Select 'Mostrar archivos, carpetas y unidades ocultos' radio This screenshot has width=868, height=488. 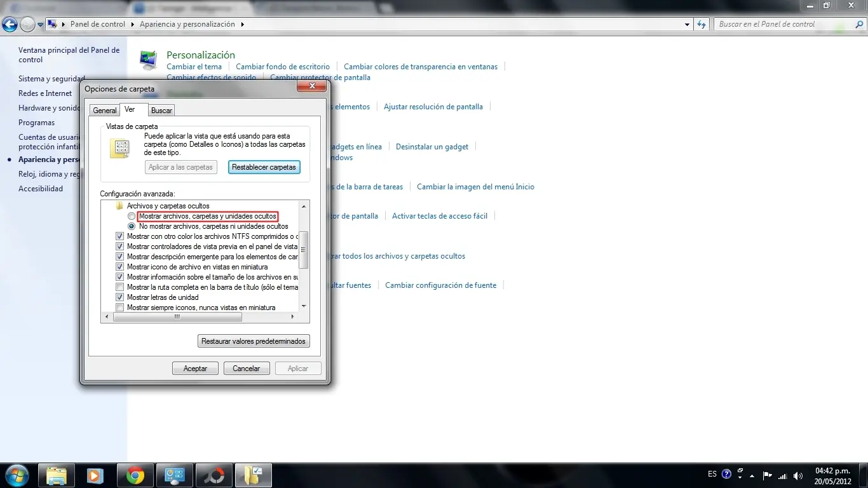tap(132, 216)
